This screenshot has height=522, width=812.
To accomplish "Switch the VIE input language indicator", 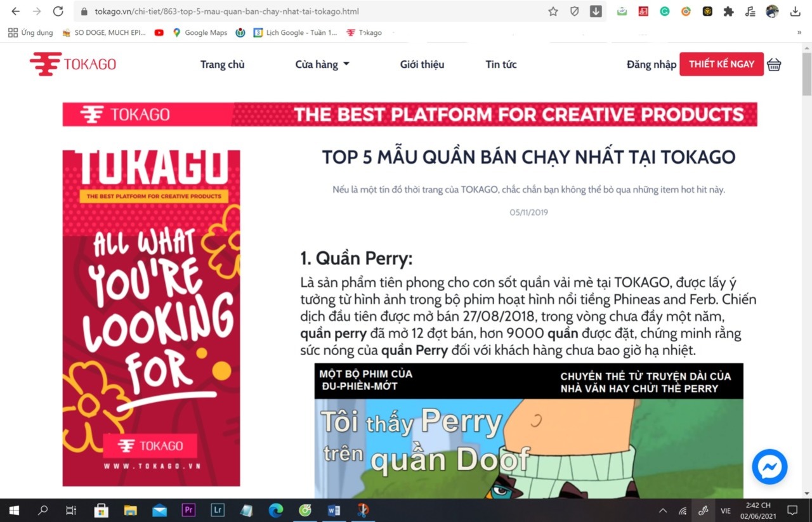I will tap(726, 510).
